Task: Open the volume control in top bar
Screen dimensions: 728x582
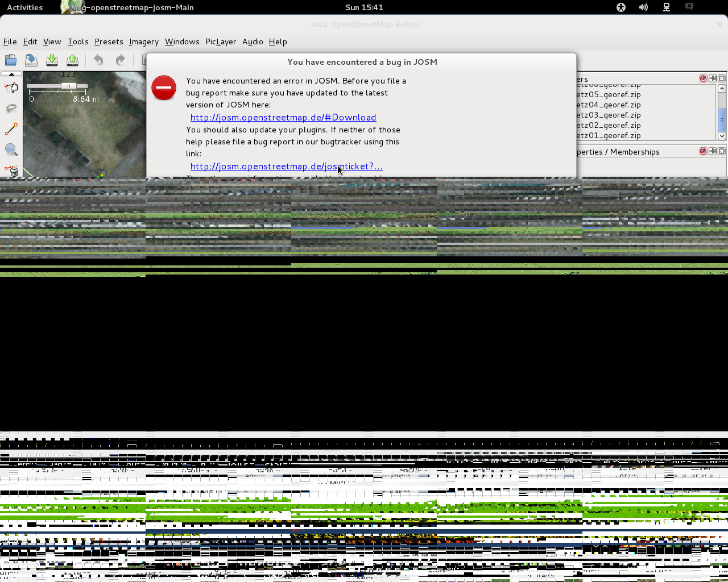Action: point(643,7)
